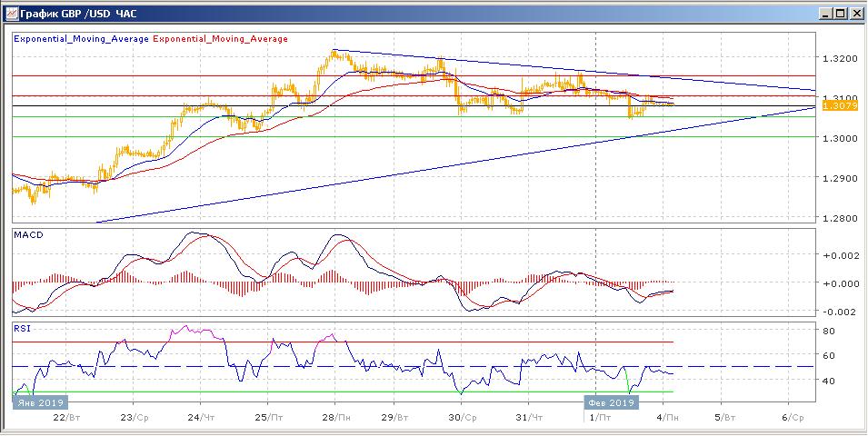Viewport: 868px width, 436px height.
Task: Minimize the GBP/USD chart window
Action: point(826,14)
